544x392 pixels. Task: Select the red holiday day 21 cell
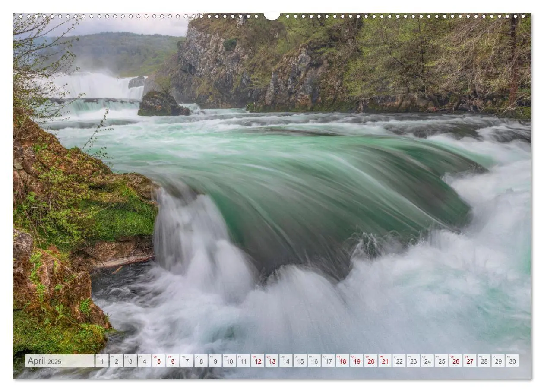pos(385,361)
